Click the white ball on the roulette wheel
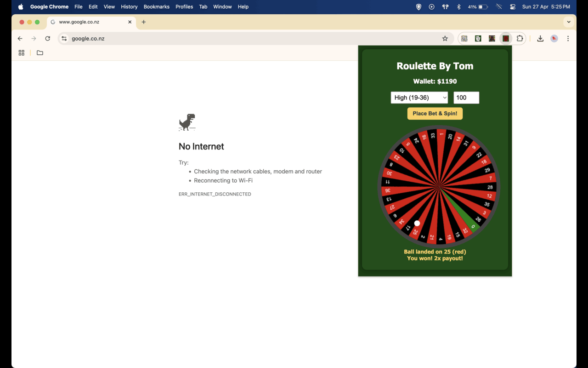This screenshot has height=368, width=588. [417, 223]
